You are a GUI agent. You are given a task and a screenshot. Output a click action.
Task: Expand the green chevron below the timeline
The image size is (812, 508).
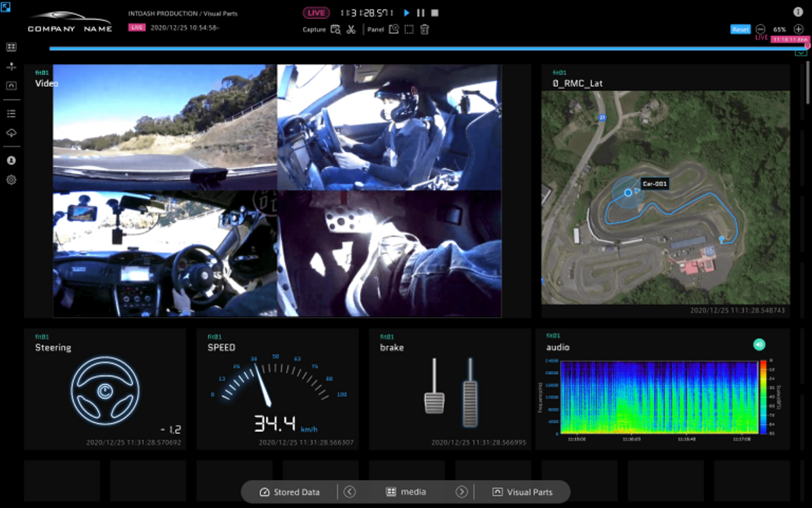pyautogui.click(x=801, y=53)
